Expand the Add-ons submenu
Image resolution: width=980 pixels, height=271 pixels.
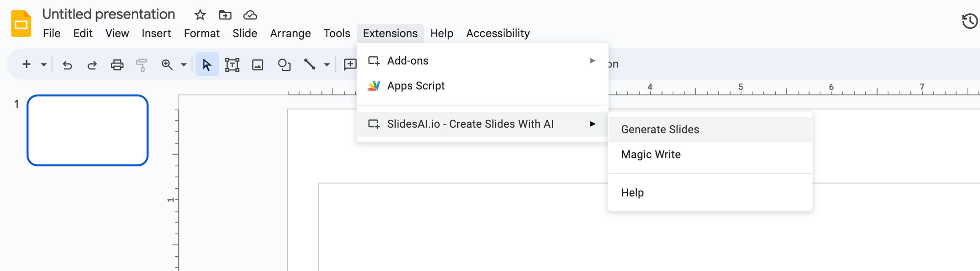click(x=483, y=61)
